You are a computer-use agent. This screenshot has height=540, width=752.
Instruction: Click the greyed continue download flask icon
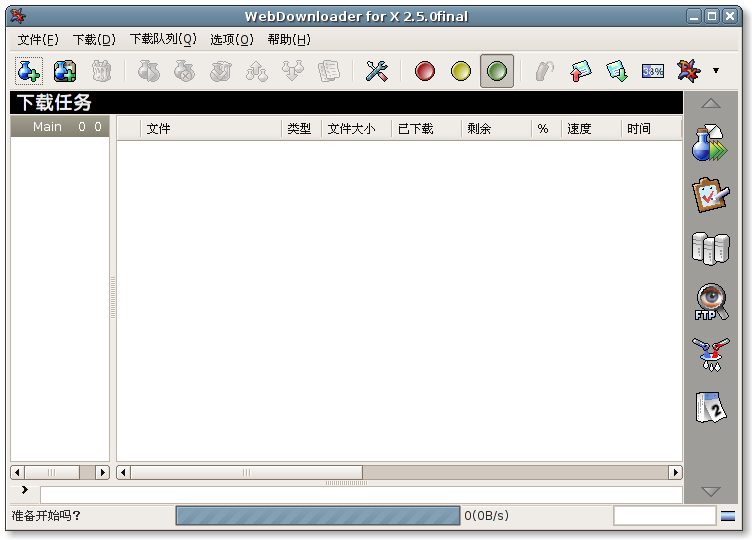[149, 71]
